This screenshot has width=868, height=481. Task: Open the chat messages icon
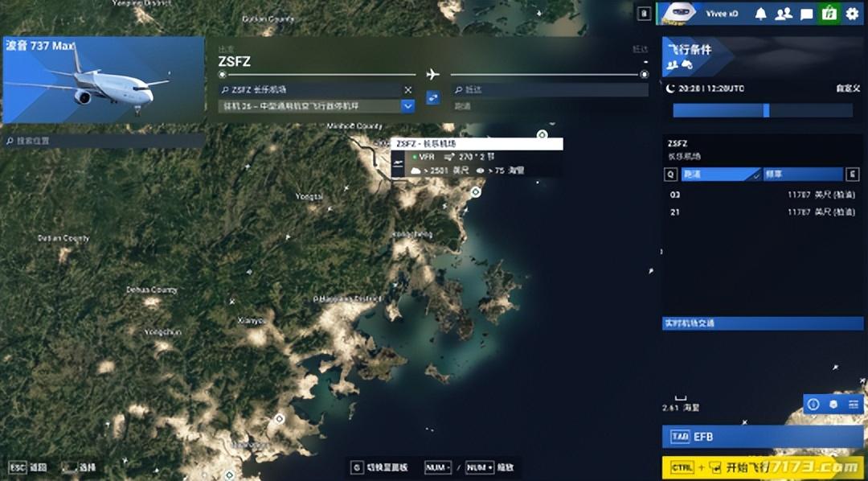[x=806, y=14]
